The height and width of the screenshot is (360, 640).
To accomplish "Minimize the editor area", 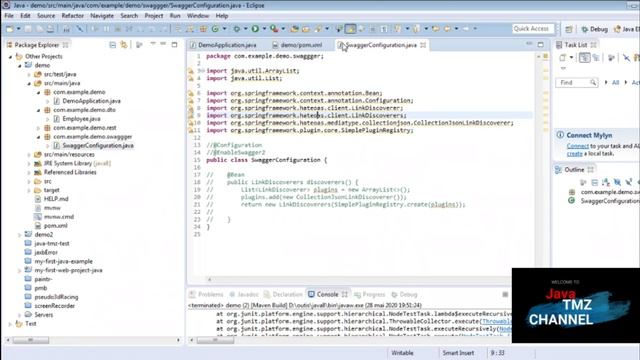I will pyautogui.click(x=529, y=44).
